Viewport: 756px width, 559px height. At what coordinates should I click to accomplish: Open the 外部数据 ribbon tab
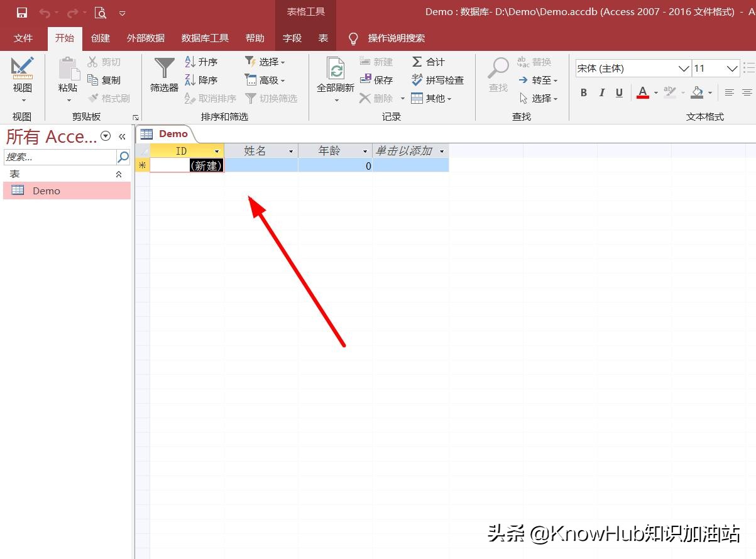[x=146, y=38]
